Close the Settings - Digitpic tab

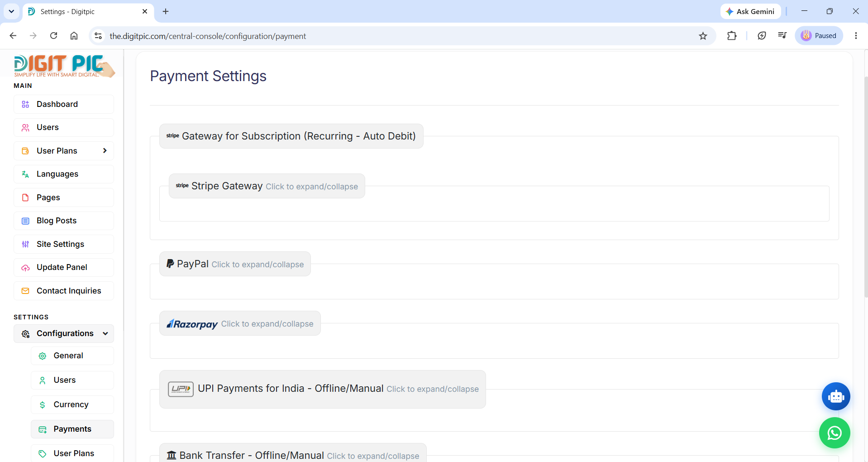click(x=145, y=11)
